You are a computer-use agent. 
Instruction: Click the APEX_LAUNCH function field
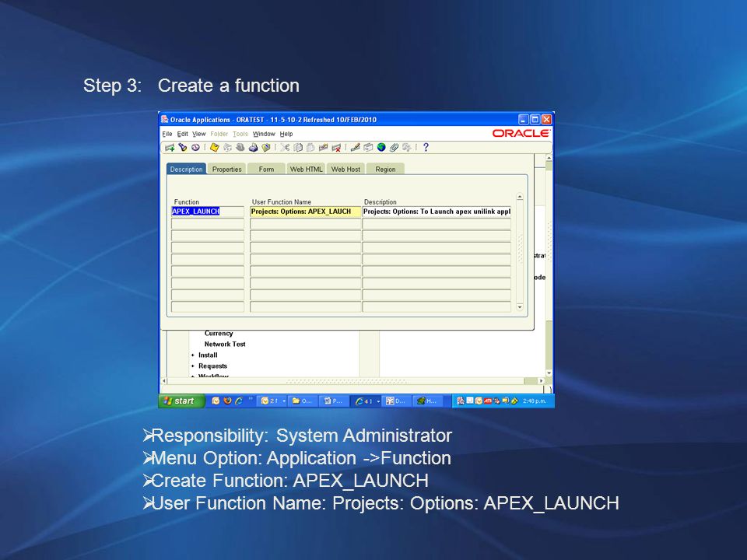[208, 212]
